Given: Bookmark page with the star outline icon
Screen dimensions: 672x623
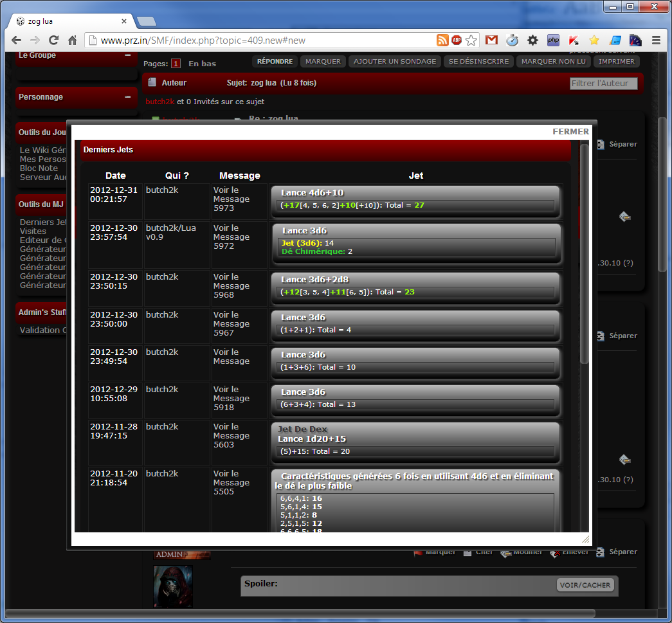Looking at the screenshot, I should [x=471, y=40].
